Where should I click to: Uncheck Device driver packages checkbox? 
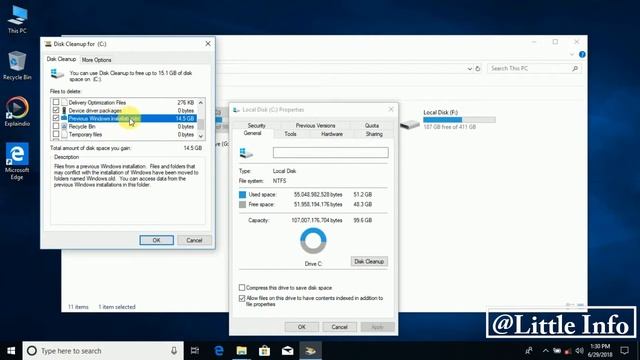pos(56,110)
